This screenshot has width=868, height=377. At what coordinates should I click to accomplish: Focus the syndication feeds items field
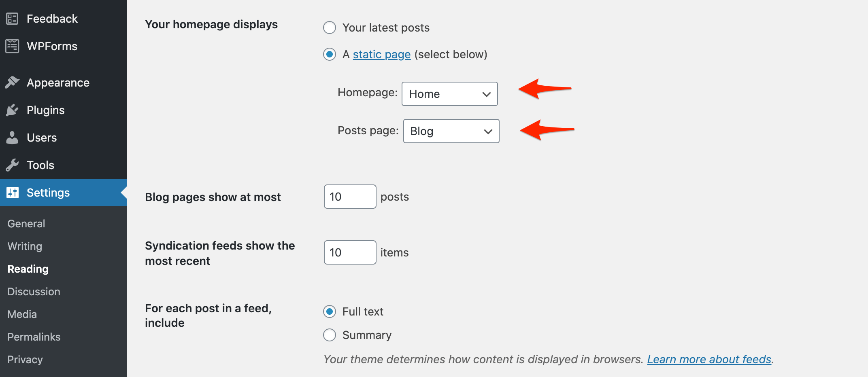(350, 252)
